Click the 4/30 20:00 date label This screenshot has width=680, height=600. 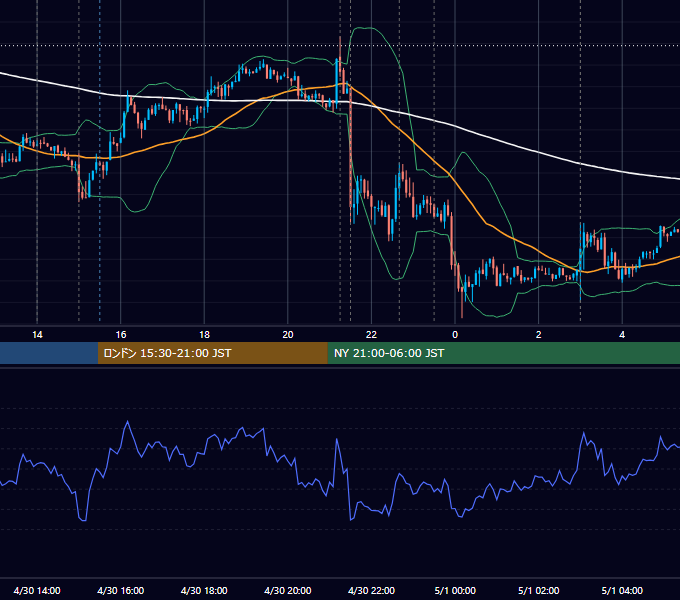pos(288,590)
